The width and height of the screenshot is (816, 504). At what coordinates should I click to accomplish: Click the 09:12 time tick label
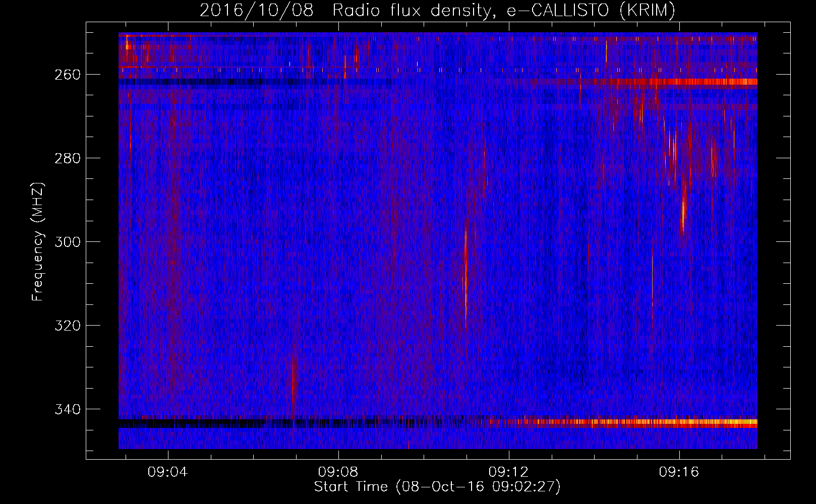point(508,472)
